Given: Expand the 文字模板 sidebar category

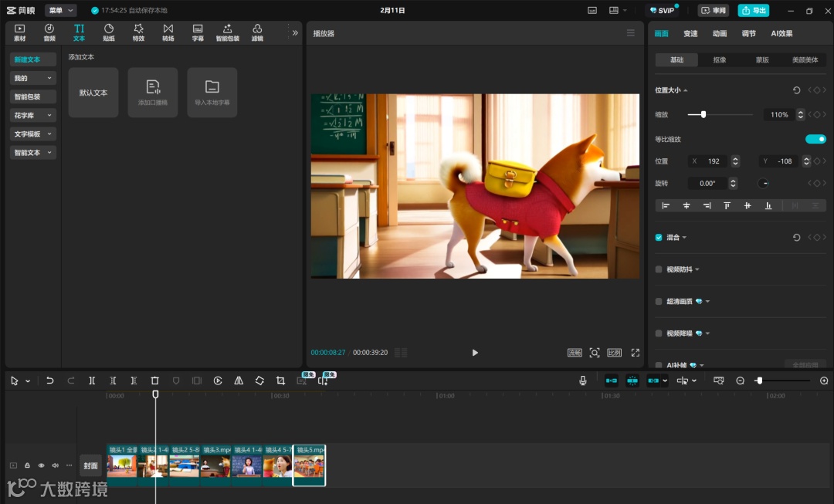Looking at the screenshot, I should click(x=33, y=134).
